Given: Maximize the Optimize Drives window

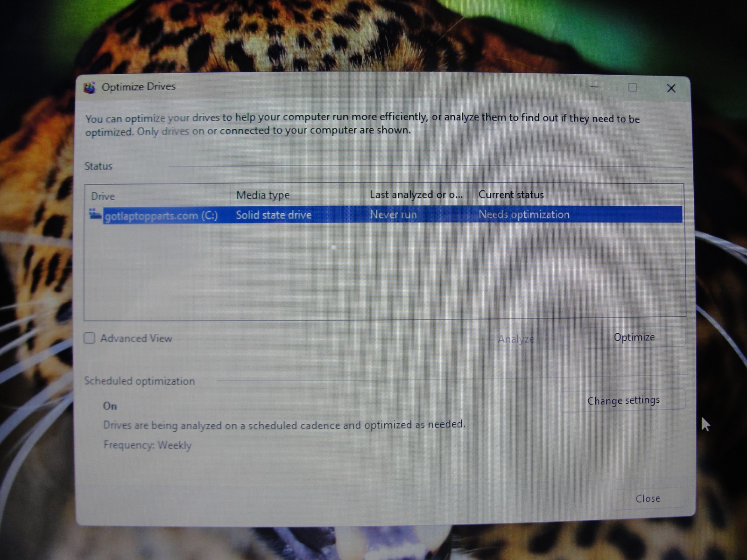Looking at the screenshot, I should (x=633, y=87).
